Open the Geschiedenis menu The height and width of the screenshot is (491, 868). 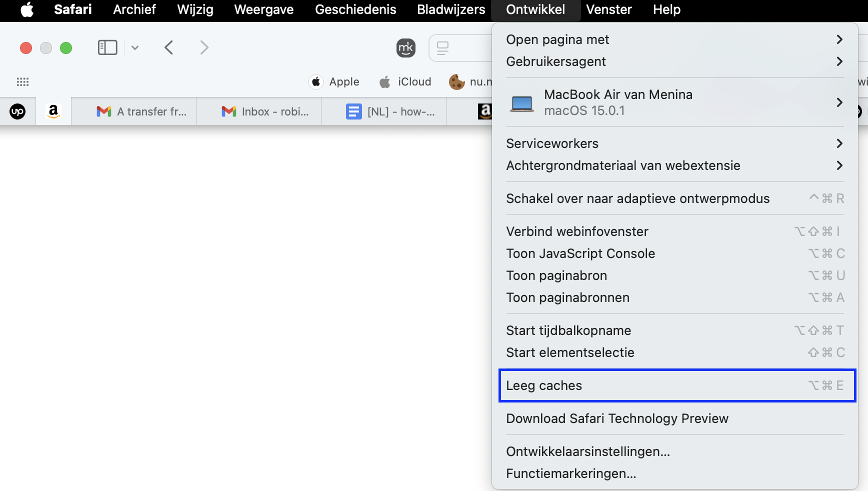pos(354,9)
